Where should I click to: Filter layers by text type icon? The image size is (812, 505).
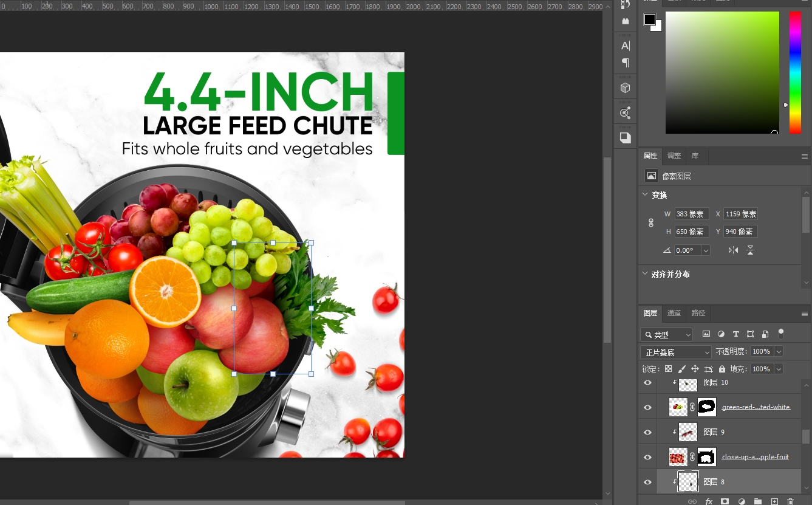pyautogui.click(x=735, y=334)
